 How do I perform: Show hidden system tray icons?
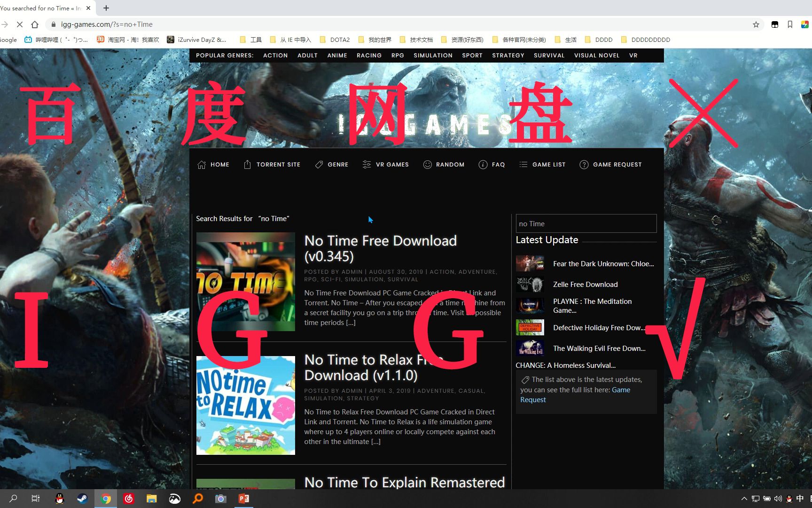point(744,499)
